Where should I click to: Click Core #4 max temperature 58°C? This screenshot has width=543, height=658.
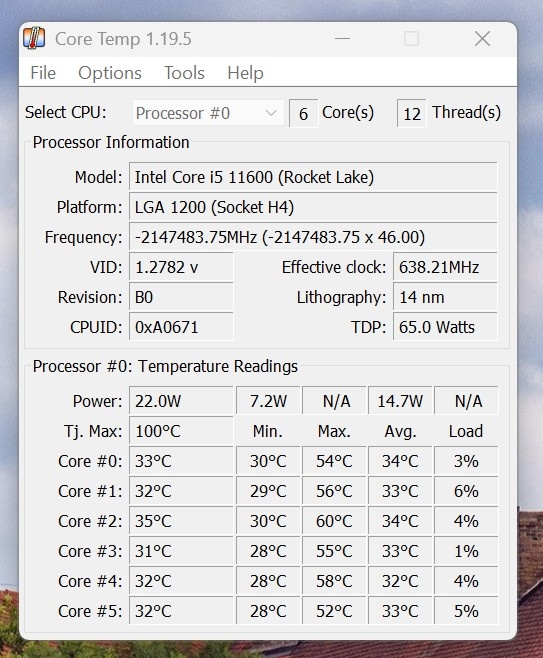point(334,581)
